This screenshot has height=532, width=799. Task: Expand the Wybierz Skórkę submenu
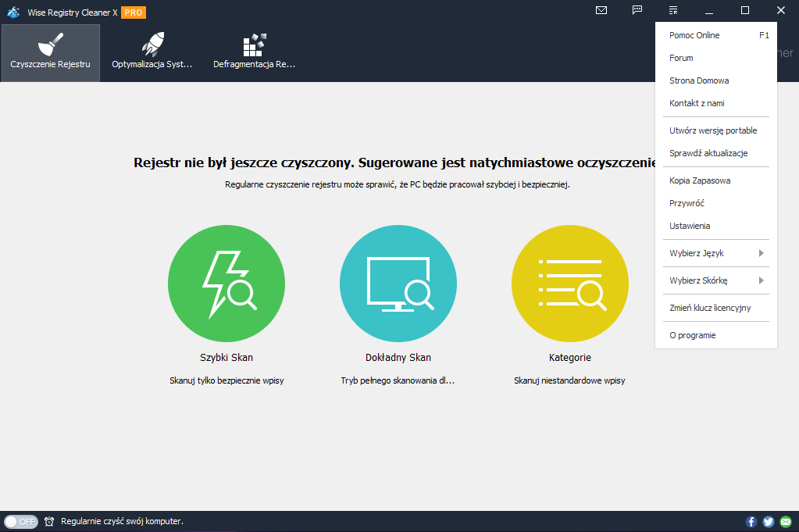tap(716, 280)
